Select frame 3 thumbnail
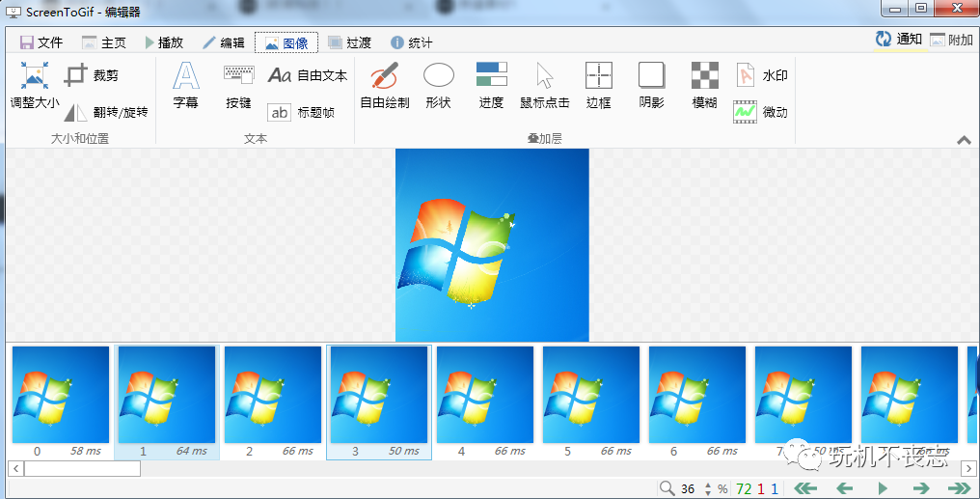Viewport: 980px width, 499px height. pos(379,402)
